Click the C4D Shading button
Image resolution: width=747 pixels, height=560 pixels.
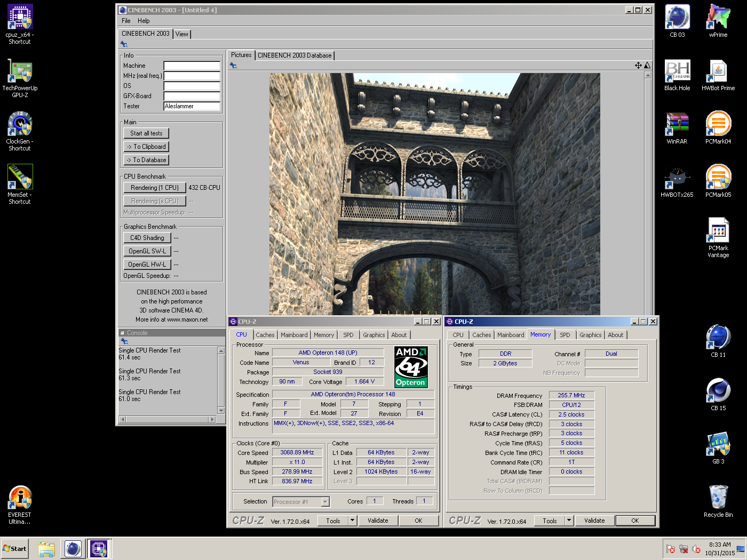(147, 238)
